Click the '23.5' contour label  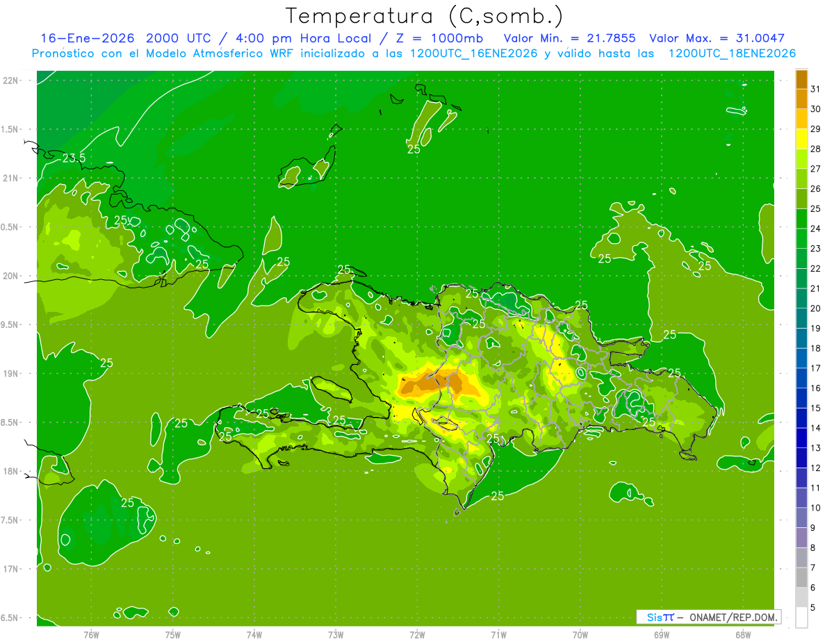click(74, 158)
